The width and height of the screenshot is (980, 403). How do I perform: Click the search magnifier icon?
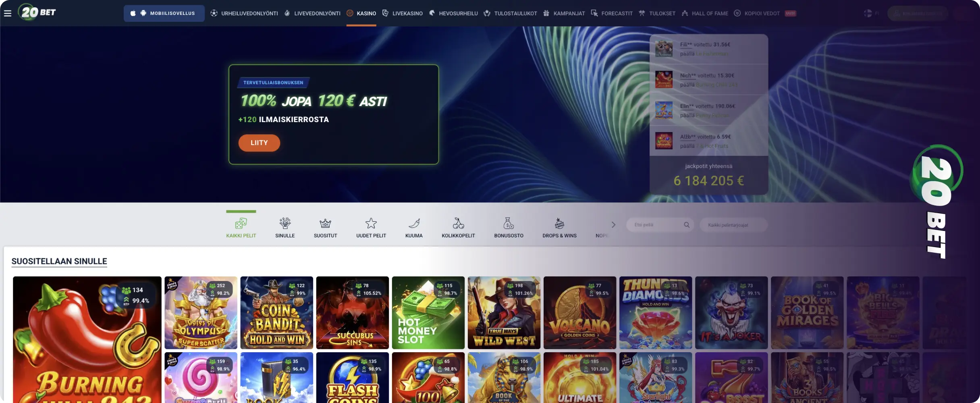coord(687,225)
